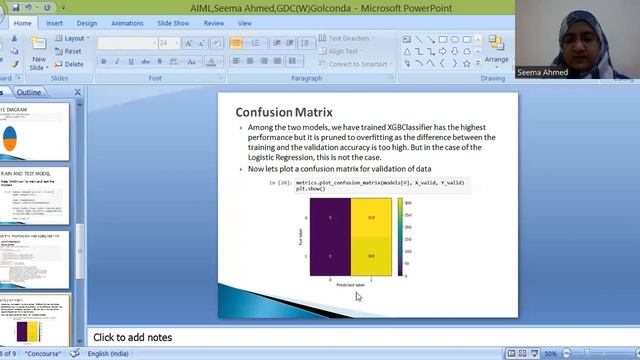Image resolution: width=640 pixels, height=360 pixels.
Task: Toggle numbered list formatting
Action: (256, 43)
